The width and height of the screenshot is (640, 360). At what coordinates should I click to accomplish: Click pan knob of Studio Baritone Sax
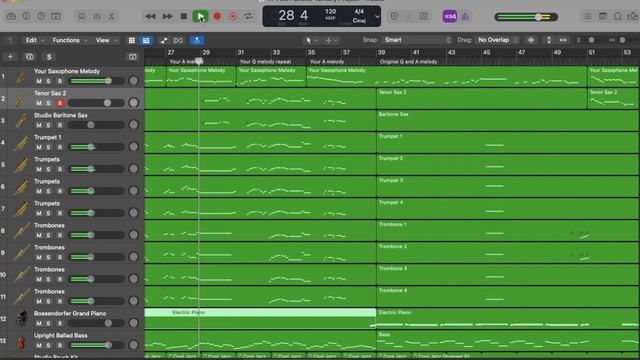[133, 124]
